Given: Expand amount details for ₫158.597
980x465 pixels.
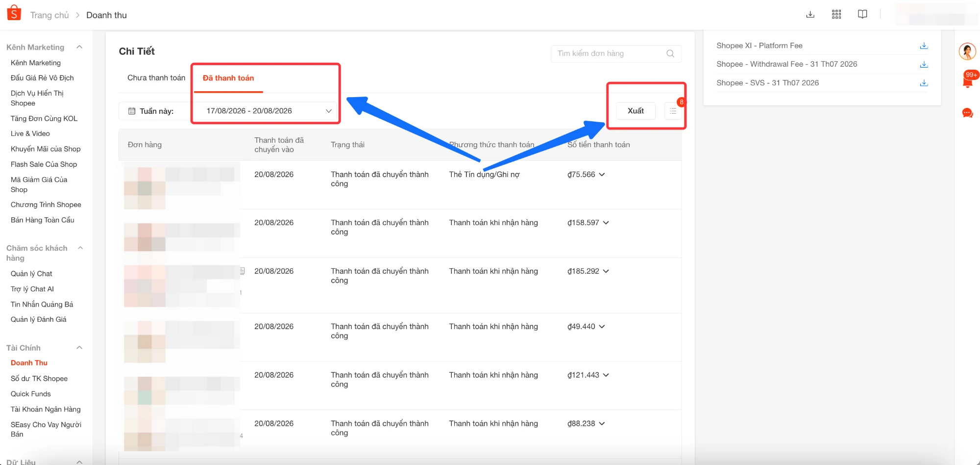Looking at the screenshot, I should tap(606, 223).
